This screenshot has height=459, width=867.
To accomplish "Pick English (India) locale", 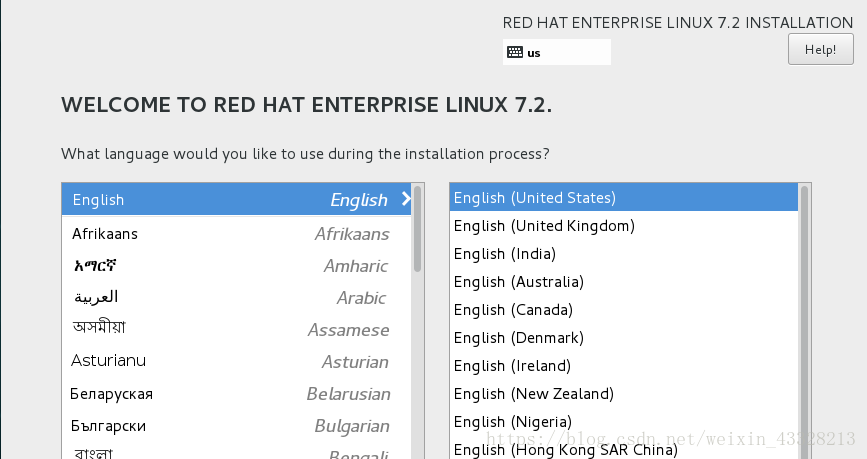I will pyautogui.click(x=624, y=254).
